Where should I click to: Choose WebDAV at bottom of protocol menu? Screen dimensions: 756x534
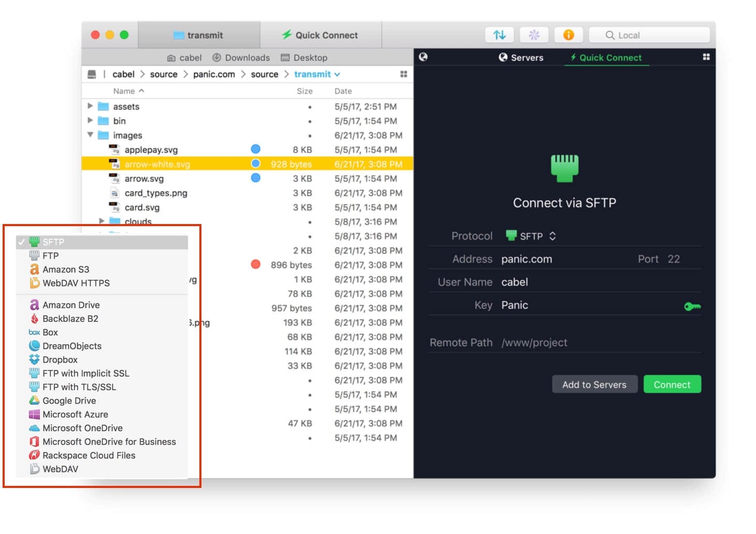click(102, 469)
